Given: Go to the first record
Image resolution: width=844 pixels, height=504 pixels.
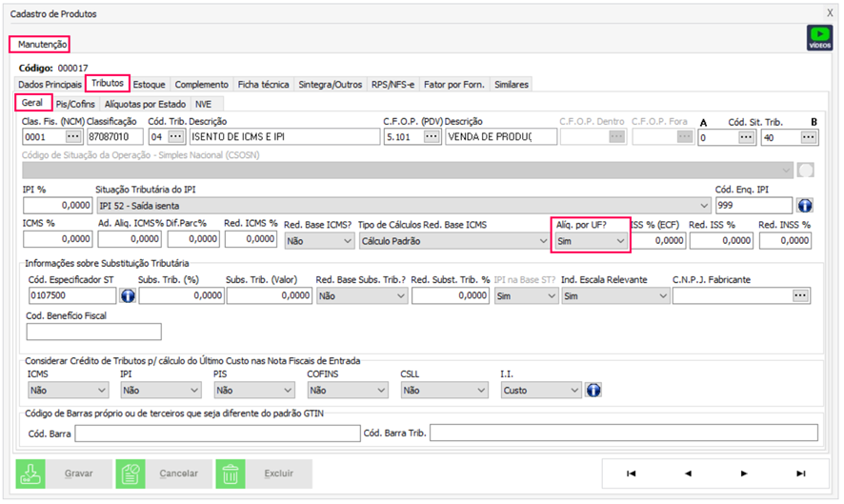Looking at the screenshot, I should pos(631,473).
